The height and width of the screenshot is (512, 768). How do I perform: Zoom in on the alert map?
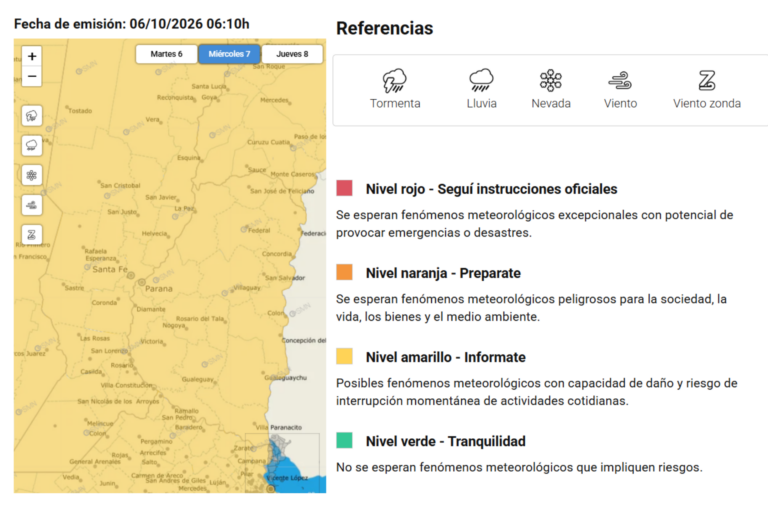click(32, 56)
